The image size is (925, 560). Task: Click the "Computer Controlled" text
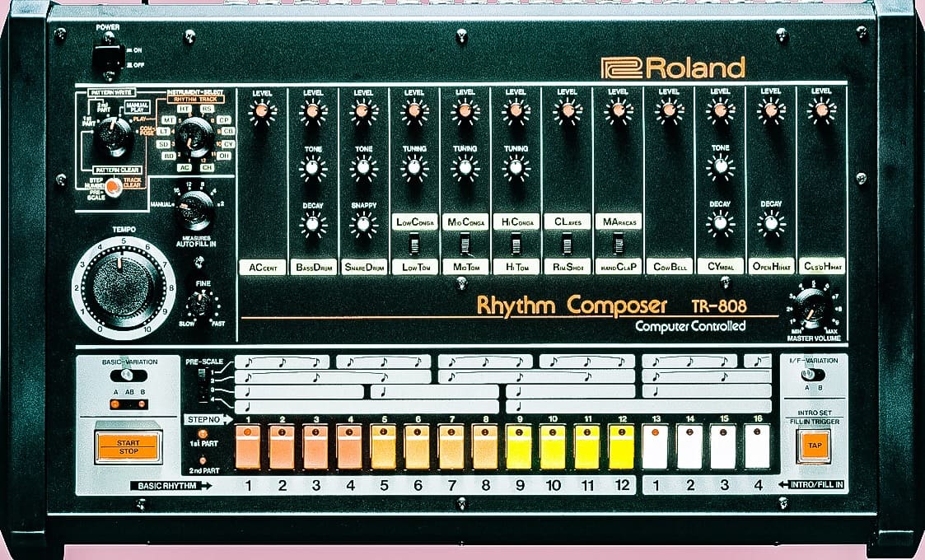coord(690,326)
